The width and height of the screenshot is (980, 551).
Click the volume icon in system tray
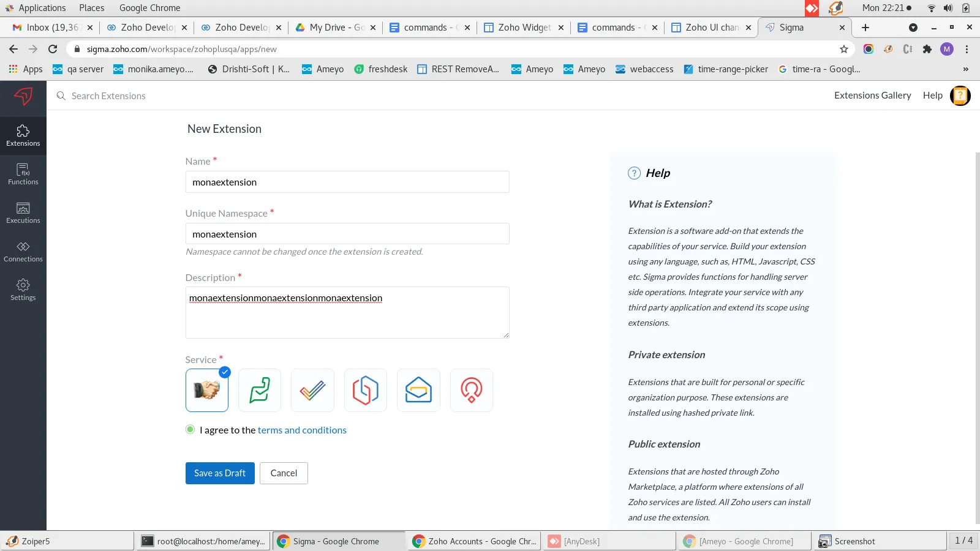coord(948,8)
